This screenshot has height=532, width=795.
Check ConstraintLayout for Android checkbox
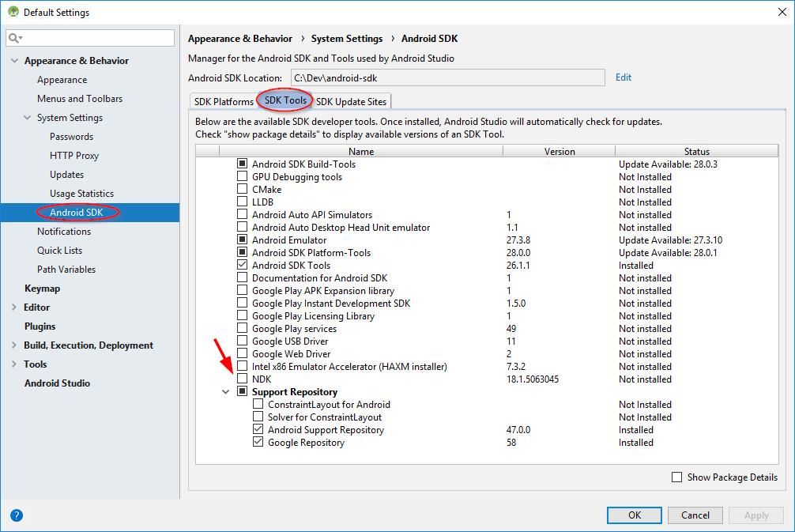pyautogui.click(x=258, y=404)
